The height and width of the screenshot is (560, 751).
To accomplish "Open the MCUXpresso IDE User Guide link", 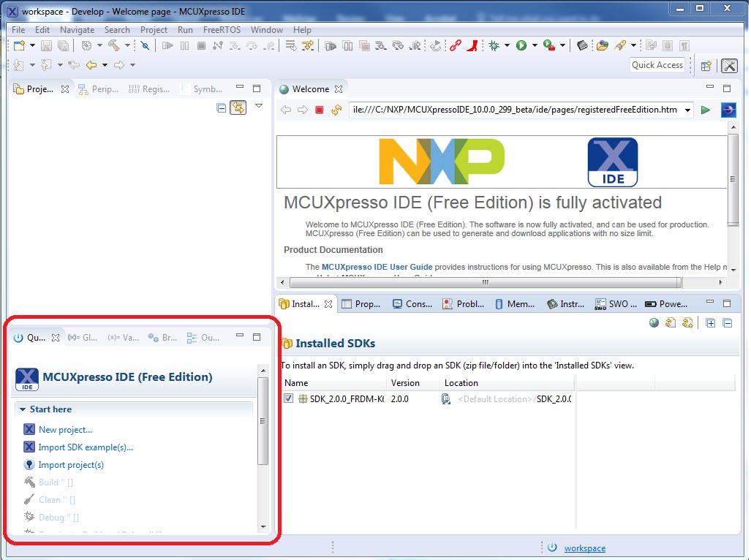I will click(377, 267).
